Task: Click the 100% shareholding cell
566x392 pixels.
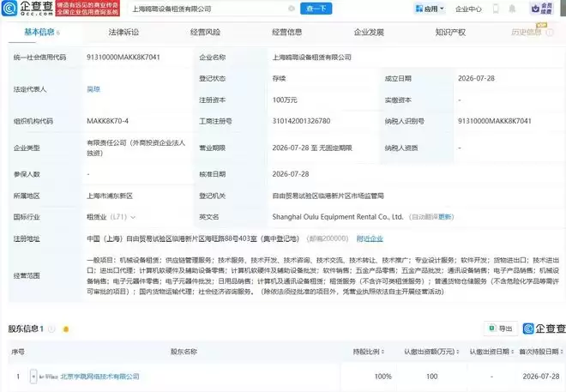Action: click(383, 377)
